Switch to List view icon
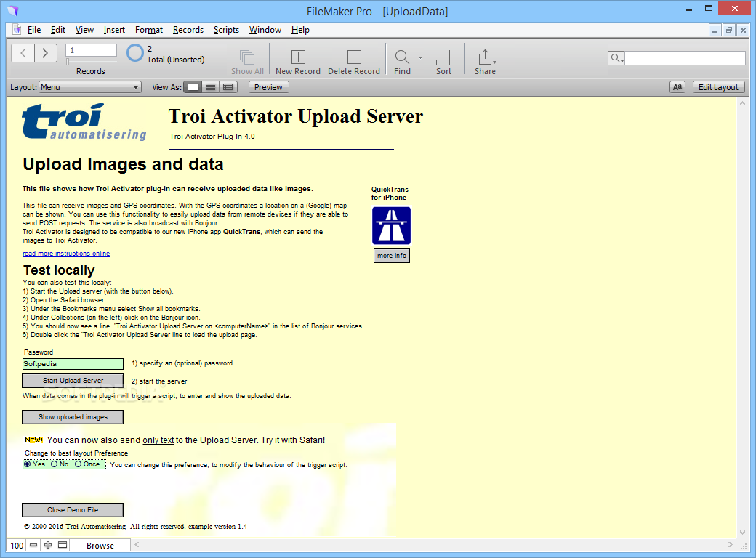Screen dimensions: 756x558 pyautogui.click(x=210, y=87)
